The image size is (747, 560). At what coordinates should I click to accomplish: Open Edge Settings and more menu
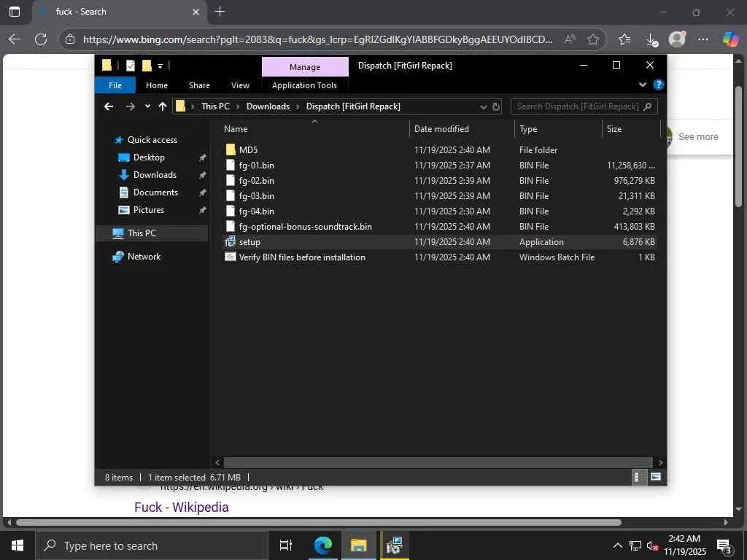[x=703, y=39]
